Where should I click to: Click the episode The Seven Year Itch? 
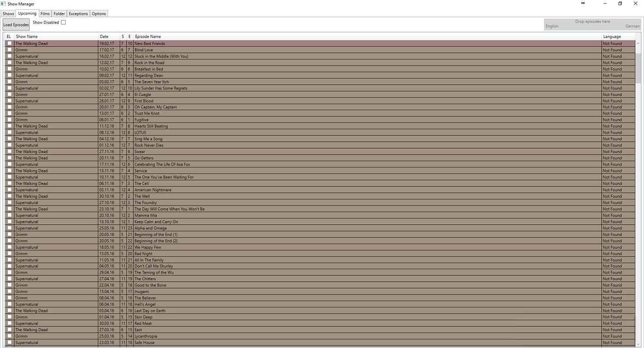(151, 82)
